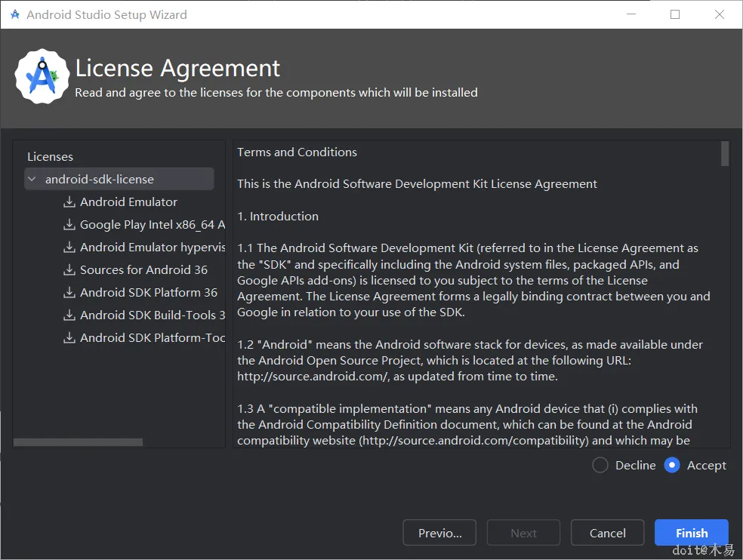Click download icon for Android SDK Platform-Tools
The image size is (743, 560).
[x=69, y=338]
